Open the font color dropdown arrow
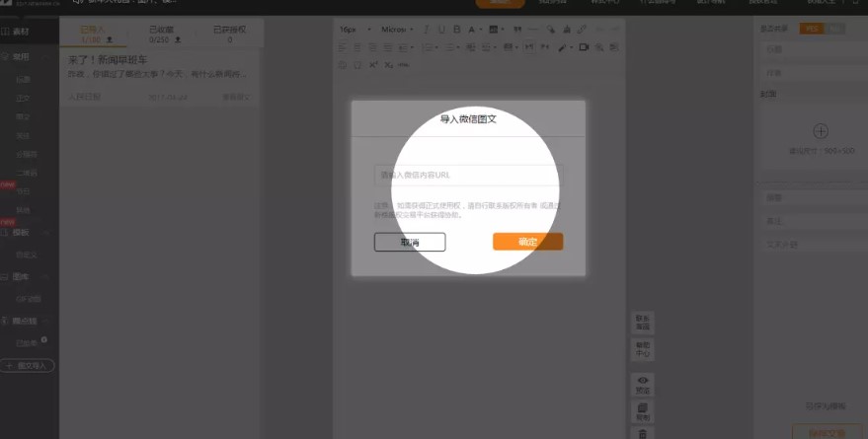This screenshot has height=439, width=868. [x=482, y=31]
